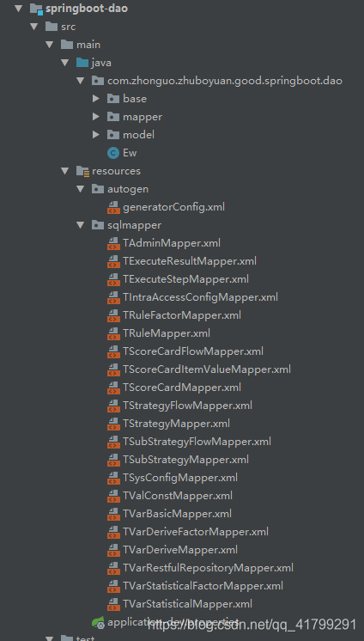Open TSysConfigMapper.xml

coord(179,478)
